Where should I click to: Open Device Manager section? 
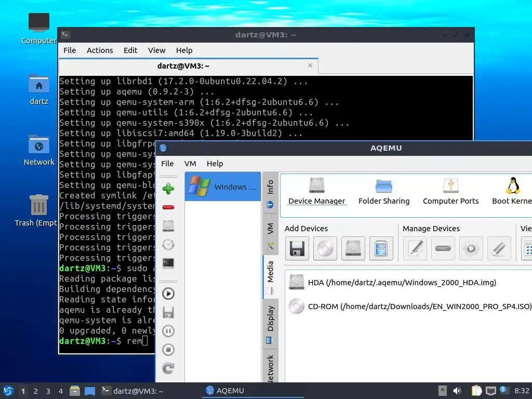point(316,191)
